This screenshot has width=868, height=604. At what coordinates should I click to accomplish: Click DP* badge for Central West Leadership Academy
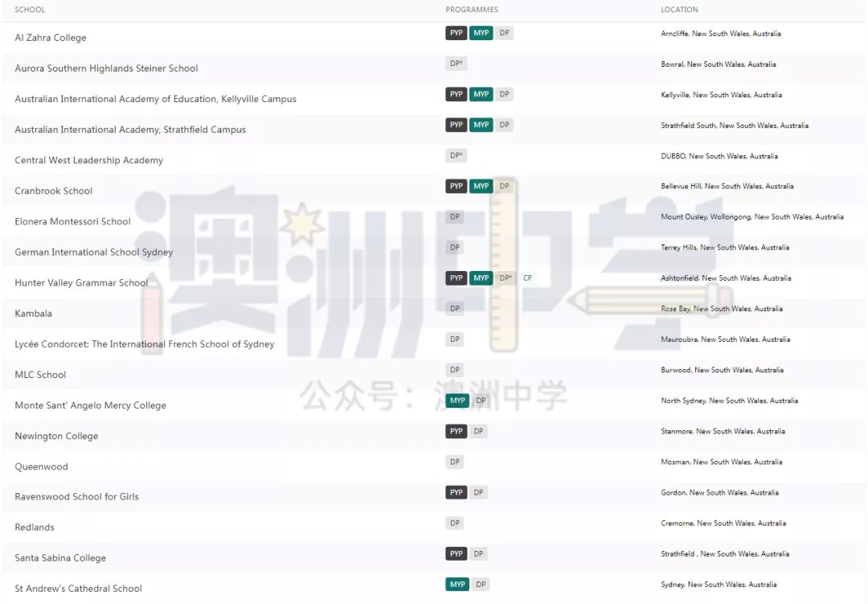click(x=457, y=156)
